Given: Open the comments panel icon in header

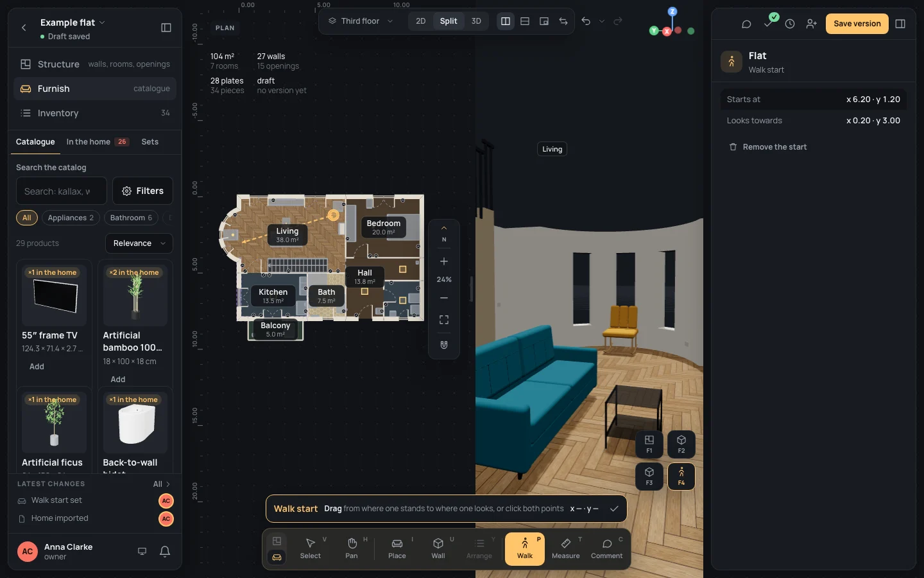Looking at the screenshot, I should click(x=746, y=24).
